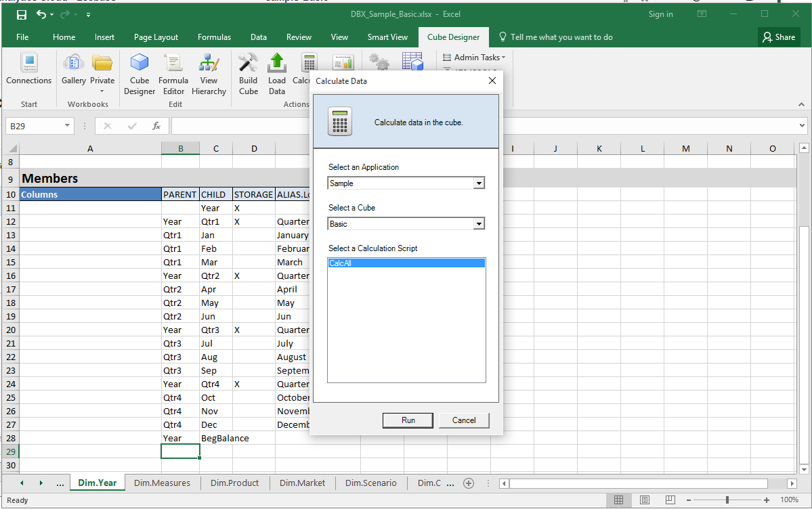Open Ribbon Display Options icon
Screen dimensions: 812x509
point(702,14)
